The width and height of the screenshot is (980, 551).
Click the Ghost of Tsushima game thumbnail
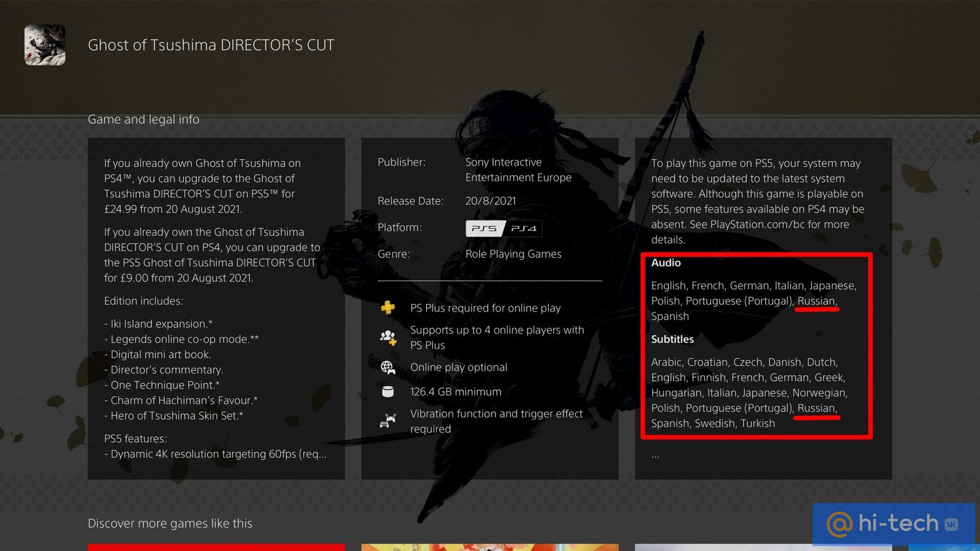(45, 45)
